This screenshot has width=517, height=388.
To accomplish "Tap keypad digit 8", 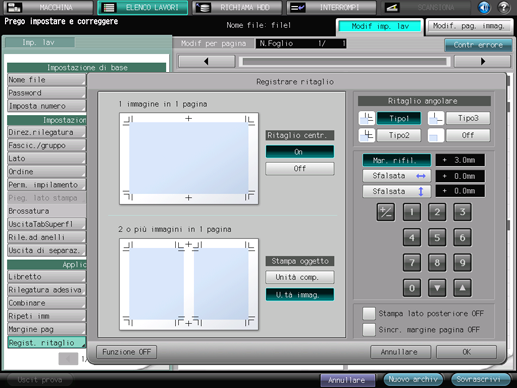I will coord(437,263).
